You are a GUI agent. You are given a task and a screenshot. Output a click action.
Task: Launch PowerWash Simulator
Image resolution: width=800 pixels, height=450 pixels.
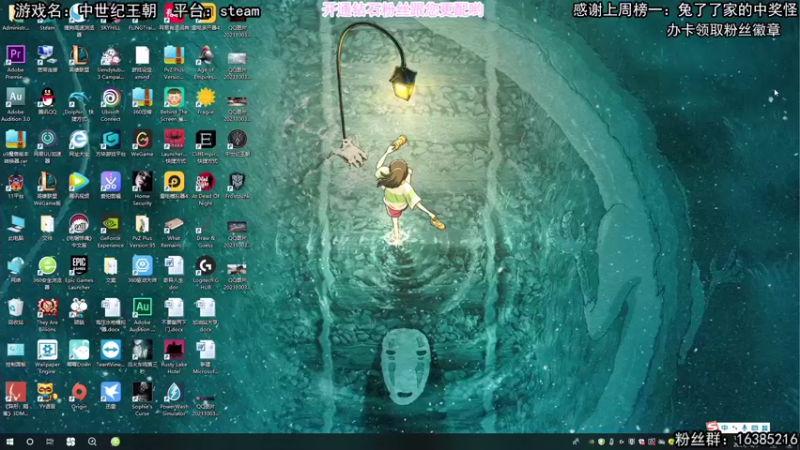[x=173, y=393]
